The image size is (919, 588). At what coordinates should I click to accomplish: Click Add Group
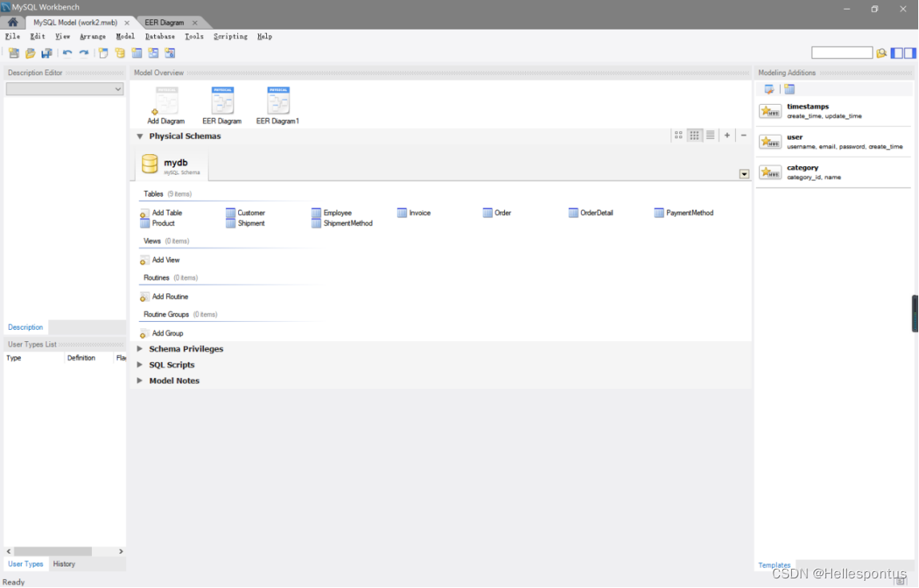pos(161,333)
